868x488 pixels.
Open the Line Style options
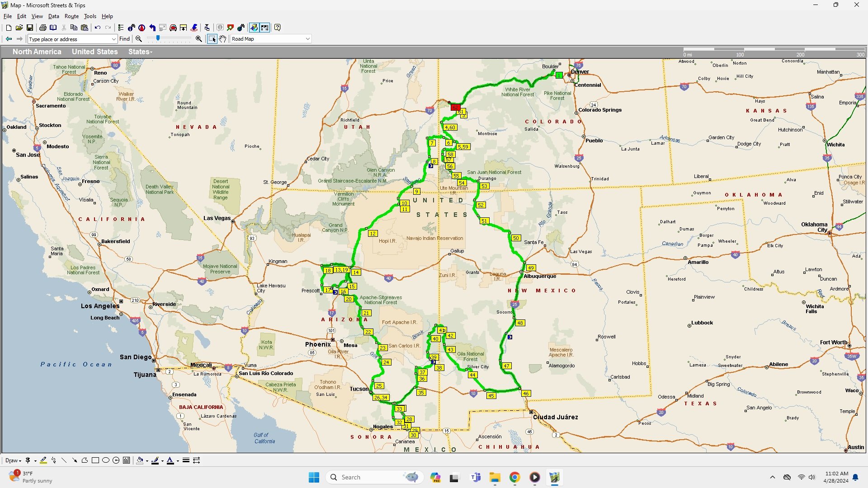(x=186, y=460)
